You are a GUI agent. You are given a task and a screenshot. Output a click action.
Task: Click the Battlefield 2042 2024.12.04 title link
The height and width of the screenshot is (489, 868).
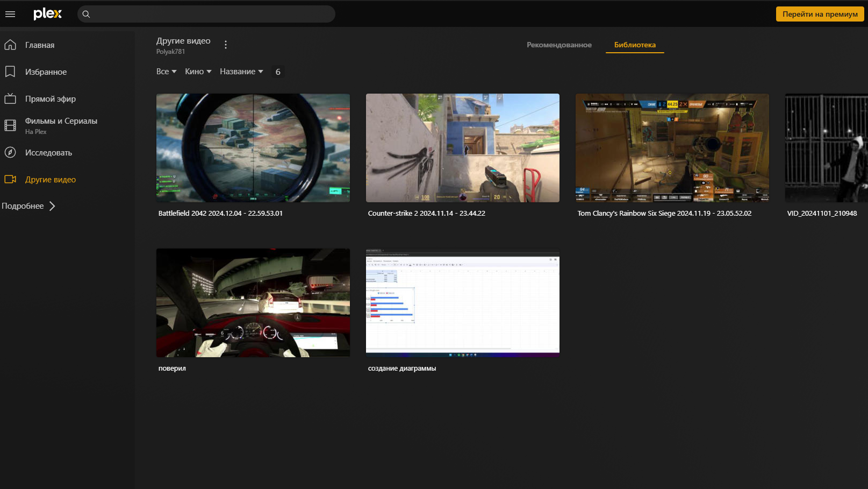[x=220, y=214]
